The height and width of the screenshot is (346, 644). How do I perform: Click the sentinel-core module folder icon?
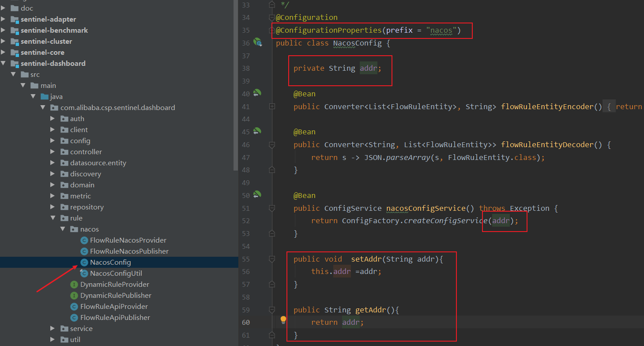[x=14, y=53]
